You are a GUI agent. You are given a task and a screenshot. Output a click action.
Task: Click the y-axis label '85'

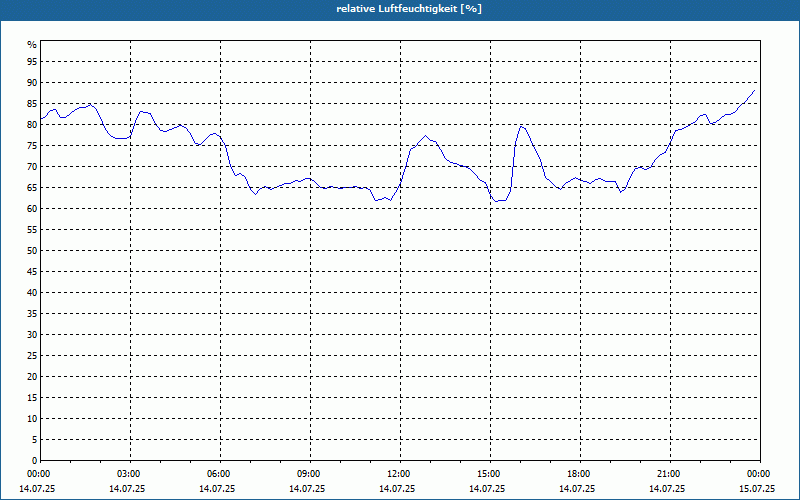[32, 104]
